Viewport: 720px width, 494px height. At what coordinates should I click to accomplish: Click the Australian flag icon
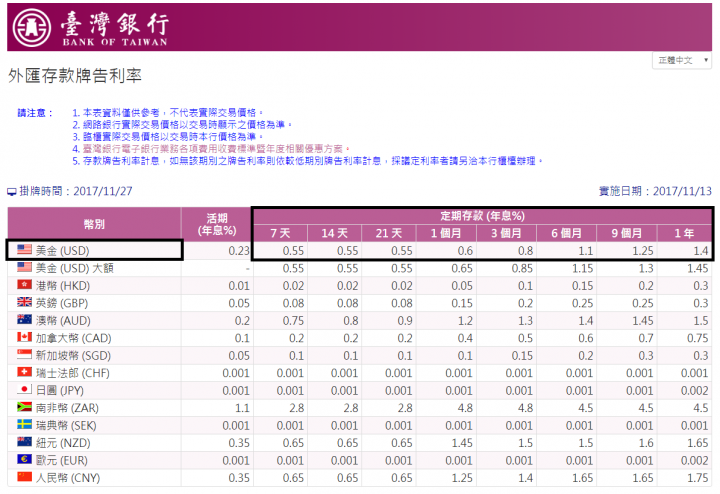click(x=24, y=320)
